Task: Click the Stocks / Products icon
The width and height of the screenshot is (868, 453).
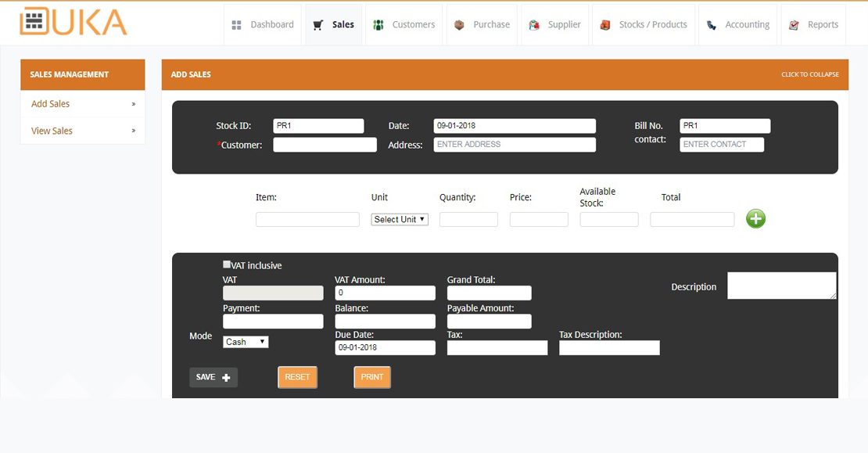Action: coord(605,25)
